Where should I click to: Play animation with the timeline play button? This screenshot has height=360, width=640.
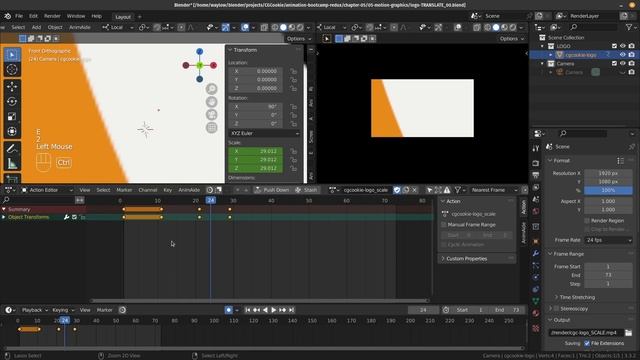tap(273, 310)
